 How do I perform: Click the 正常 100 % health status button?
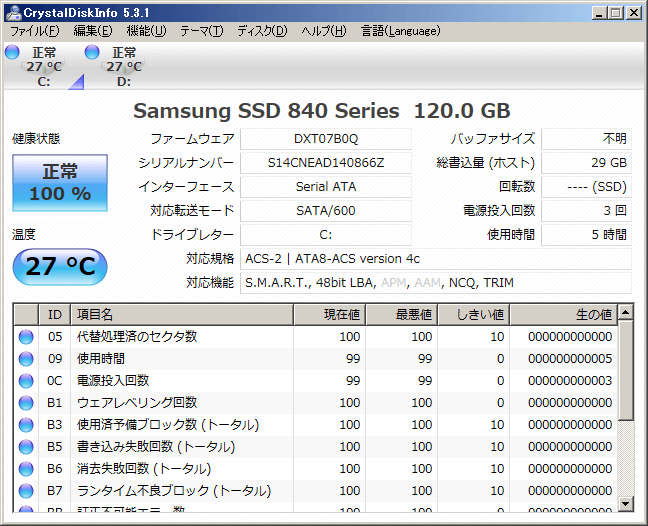coord(60,183)
